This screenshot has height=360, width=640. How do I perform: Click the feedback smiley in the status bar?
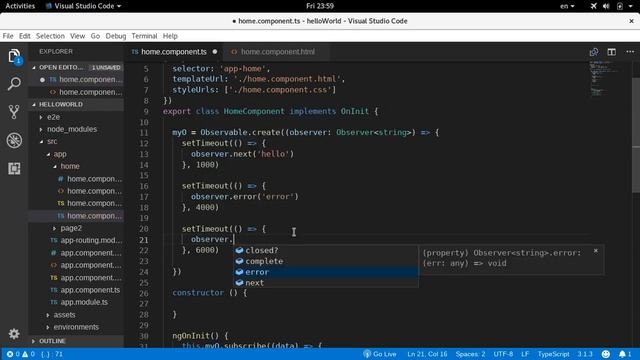[606, 354]
